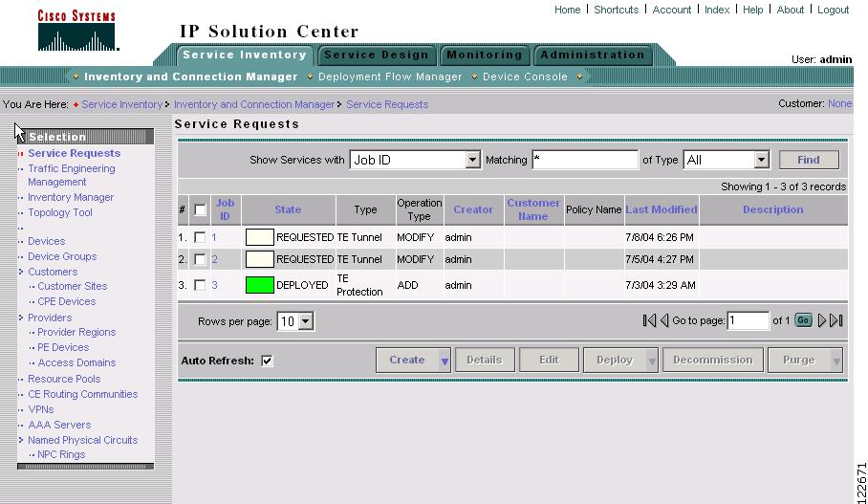Click the Cisco Systems logo
868x504 pixels.
(77, 31)
